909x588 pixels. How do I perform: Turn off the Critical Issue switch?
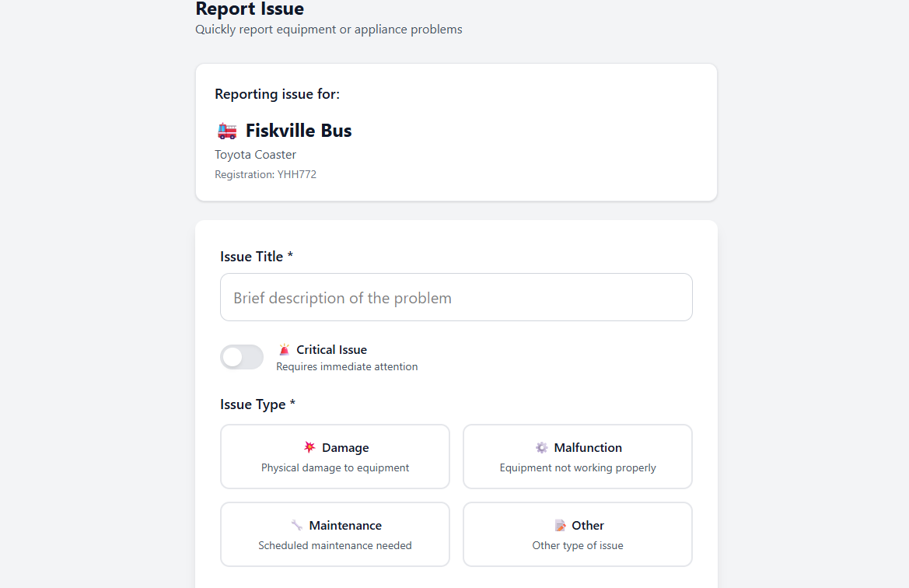tap(241, 357)
